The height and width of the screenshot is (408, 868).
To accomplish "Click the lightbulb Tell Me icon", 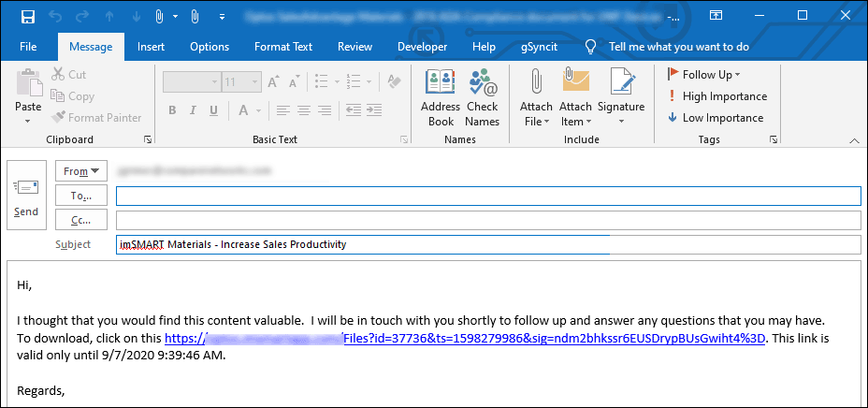I will click(x=591, y=47).
